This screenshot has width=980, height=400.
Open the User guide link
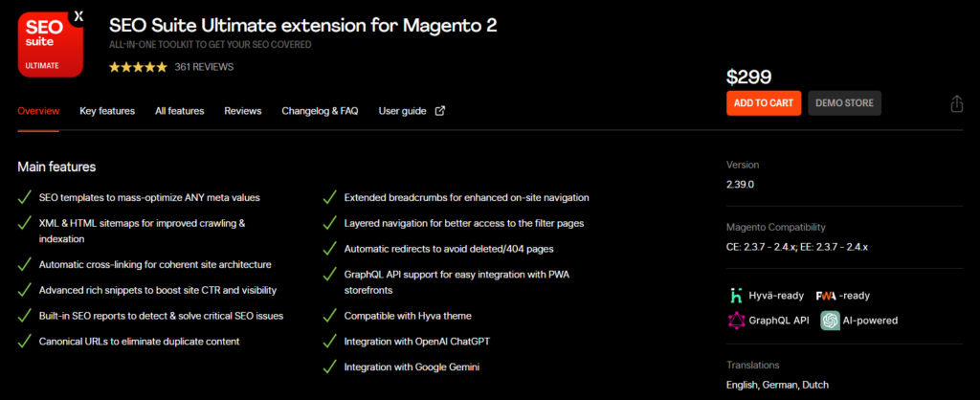[402, 111]
